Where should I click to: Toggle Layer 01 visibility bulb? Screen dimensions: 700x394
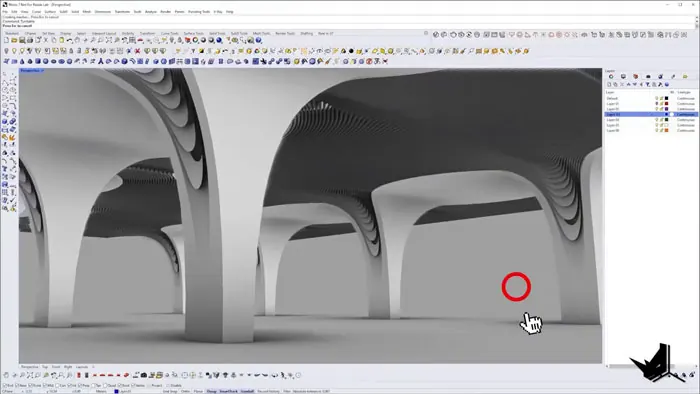point(657,104)
